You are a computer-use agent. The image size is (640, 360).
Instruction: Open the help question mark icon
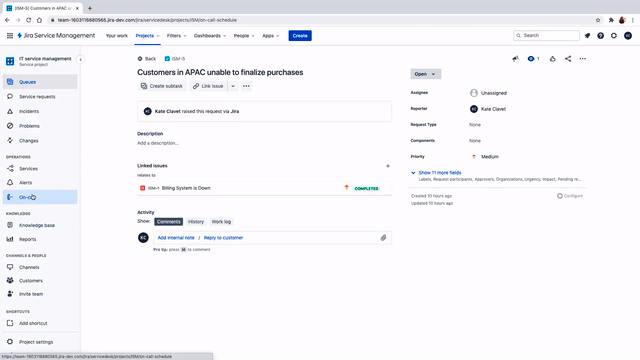coord(600,36)
